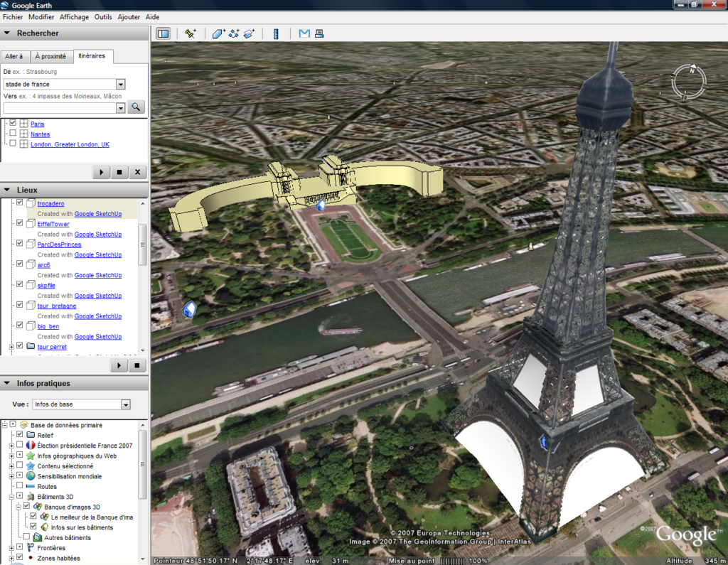The image size is (728, 565).
Task: Stop the Lieux tour button
Action: pos(137,365)
